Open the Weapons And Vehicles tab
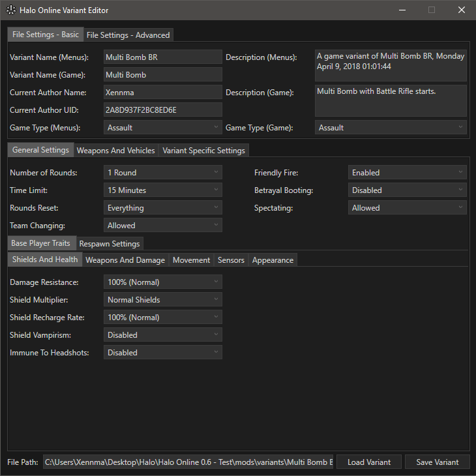The image size is (476, 476). point(115,151)
